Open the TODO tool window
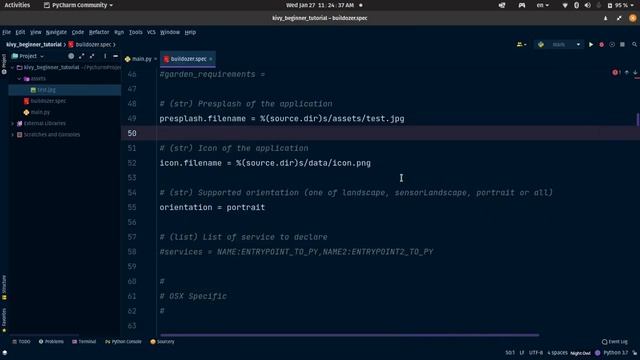This screenshot has height=360, width=640. pos(21,342)
